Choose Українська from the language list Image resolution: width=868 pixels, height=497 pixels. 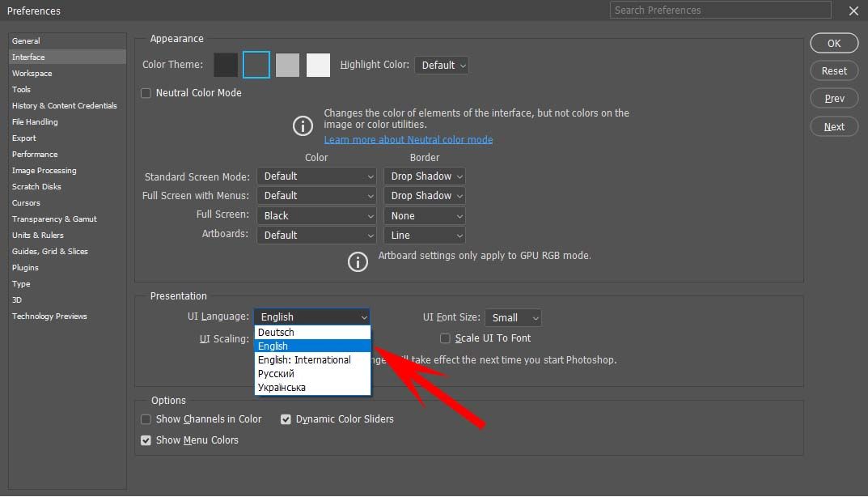pos(312,388)
